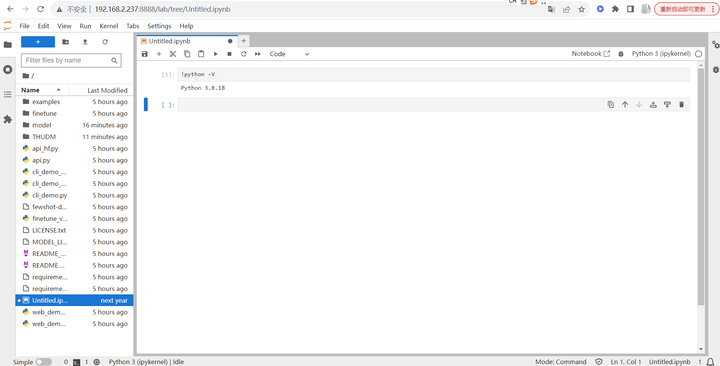Delete the active cell via trash icon
Image resolution: width=720 pixels, height=366 pixels.
[x=681, y=104]
